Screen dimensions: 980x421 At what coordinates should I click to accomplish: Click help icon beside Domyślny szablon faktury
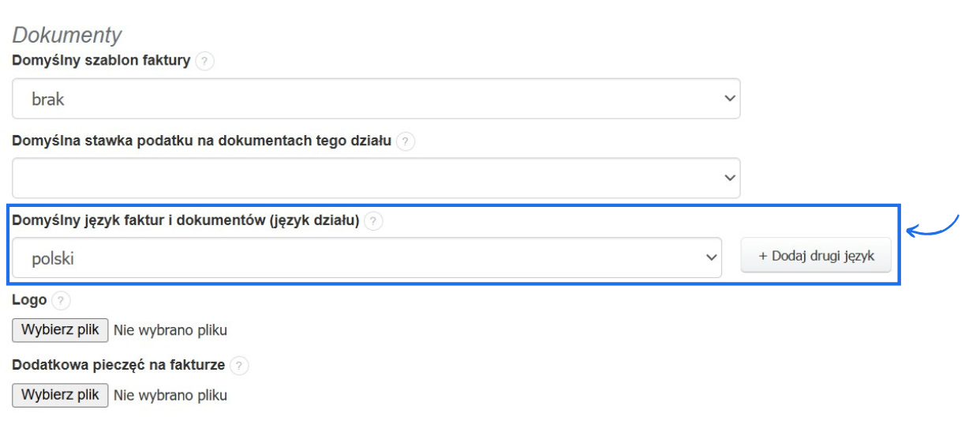204,61
